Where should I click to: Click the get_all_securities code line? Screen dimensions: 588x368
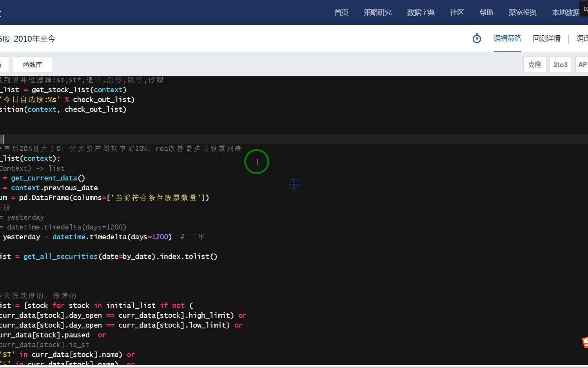point(109,257)
